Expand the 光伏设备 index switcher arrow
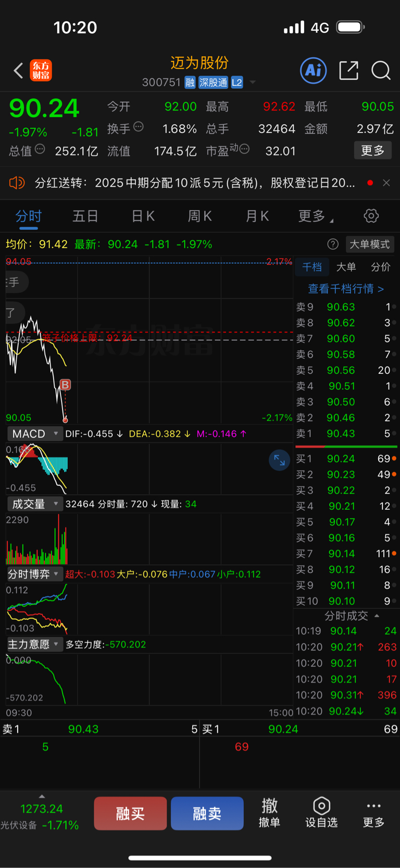 coord(42,796)
